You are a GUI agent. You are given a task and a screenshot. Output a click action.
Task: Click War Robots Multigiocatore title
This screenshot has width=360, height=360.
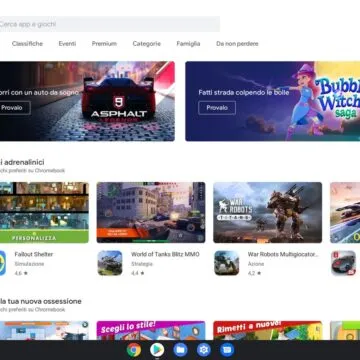283,254
